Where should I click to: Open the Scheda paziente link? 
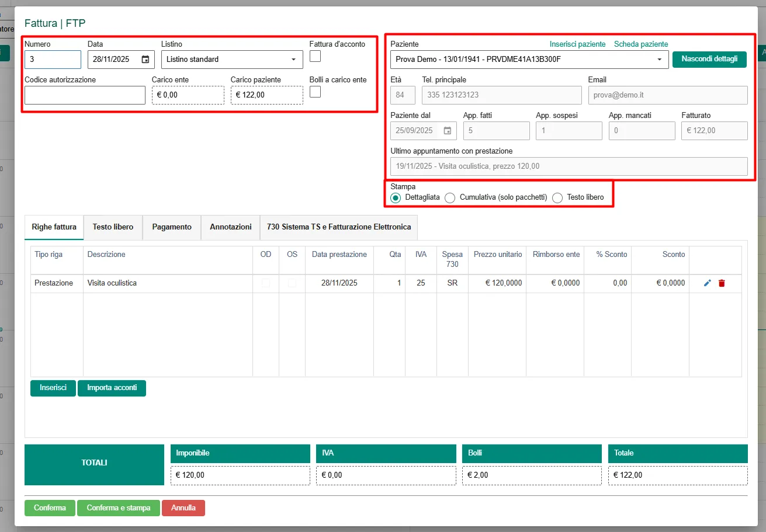(x=640, y=44)
